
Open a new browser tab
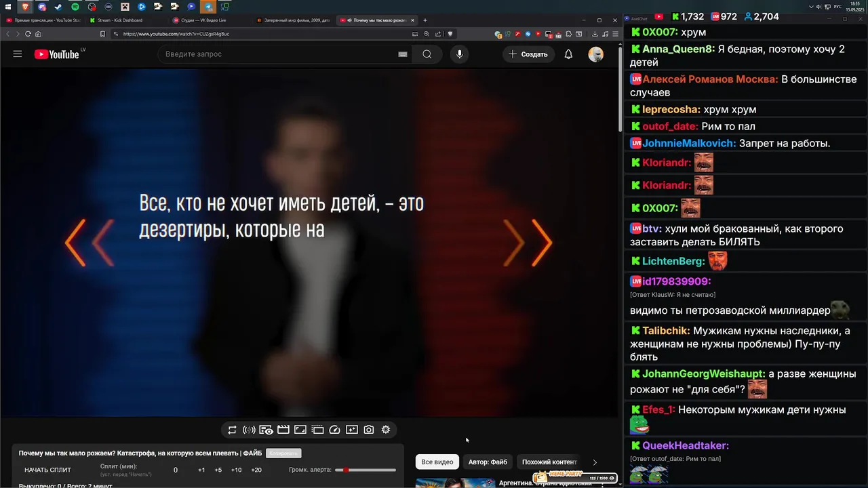click(425, 20)
